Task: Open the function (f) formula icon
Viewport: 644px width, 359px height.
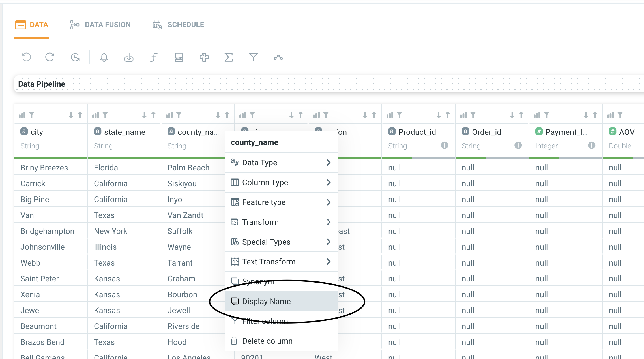Action: (154, 57)
